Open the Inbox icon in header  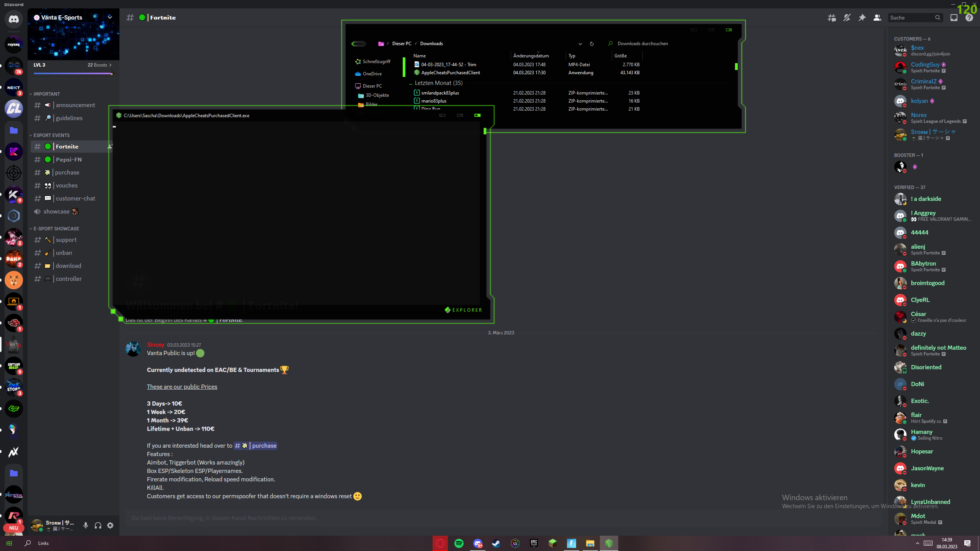(954, 18)
